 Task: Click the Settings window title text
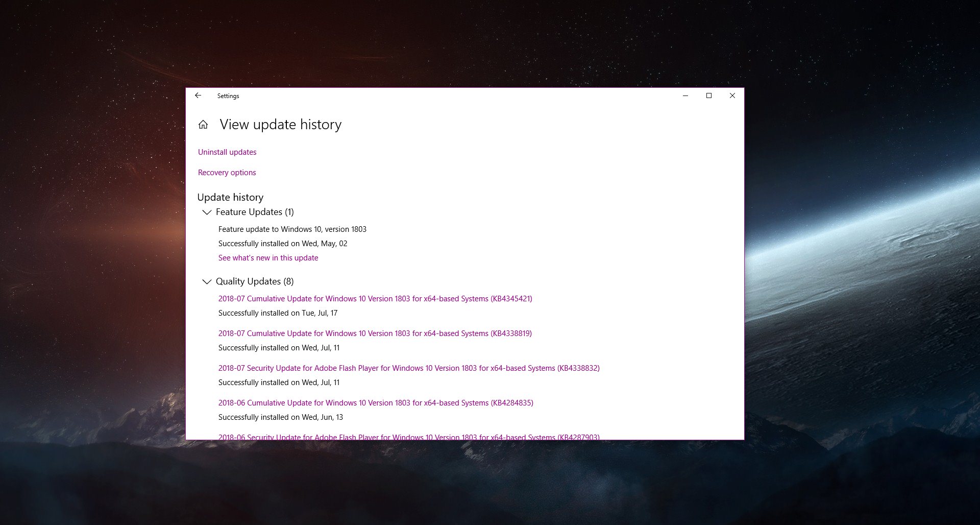point(228,96)
